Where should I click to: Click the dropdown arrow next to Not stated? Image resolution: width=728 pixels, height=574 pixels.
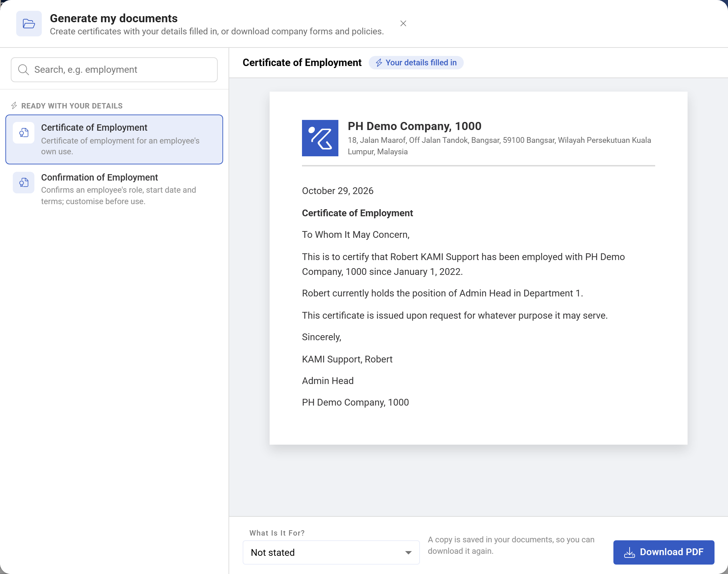pos(408,553)
